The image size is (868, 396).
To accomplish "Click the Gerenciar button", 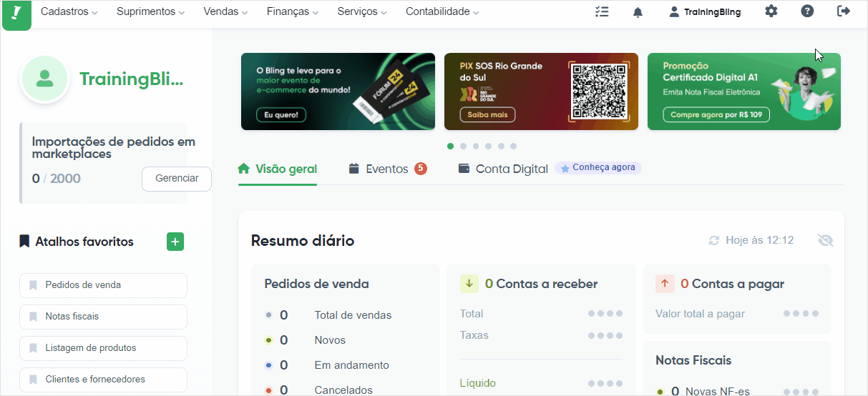I will pyautogui.click(x=177, y=179).
